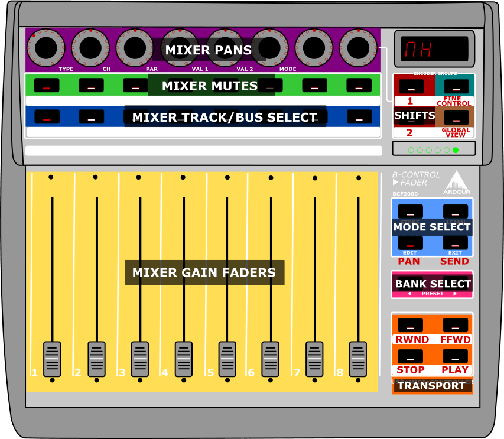Click the SHIFTS label

point(415,115)
